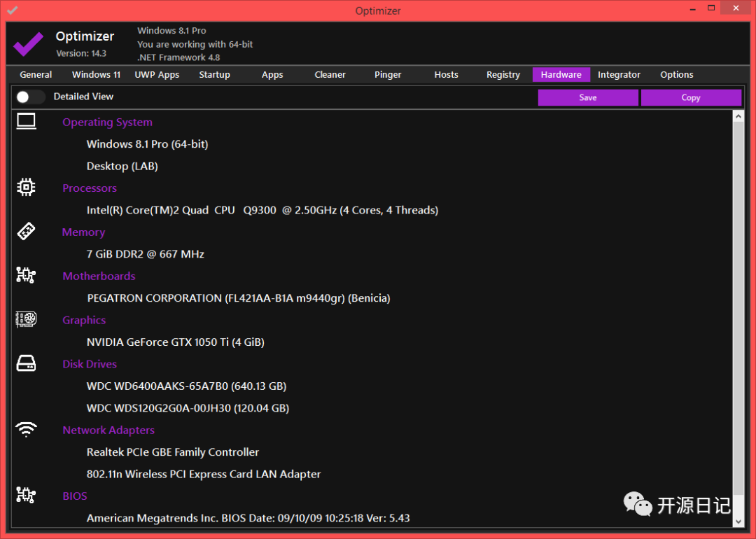Switch to the Pinger tab
Viewport: 756px width, 539px height.
pos(388,75)
